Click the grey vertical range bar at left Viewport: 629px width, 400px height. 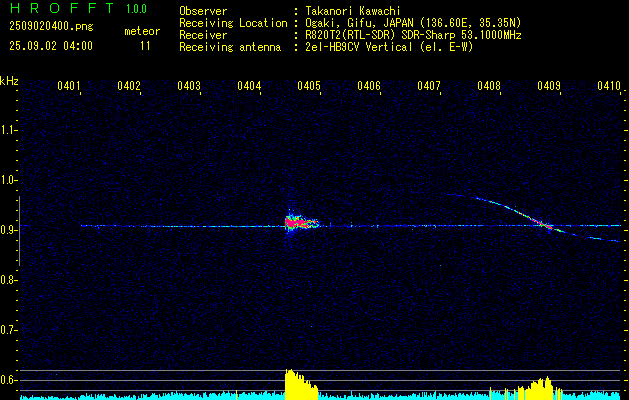19,231
